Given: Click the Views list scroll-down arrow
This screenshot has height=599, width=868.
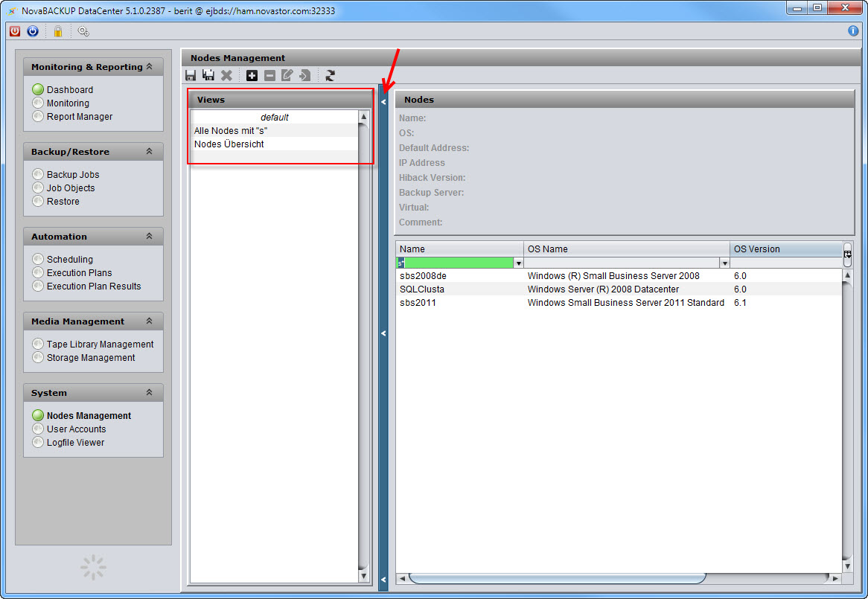Looking at the screenshot, I should pos(364,577).
